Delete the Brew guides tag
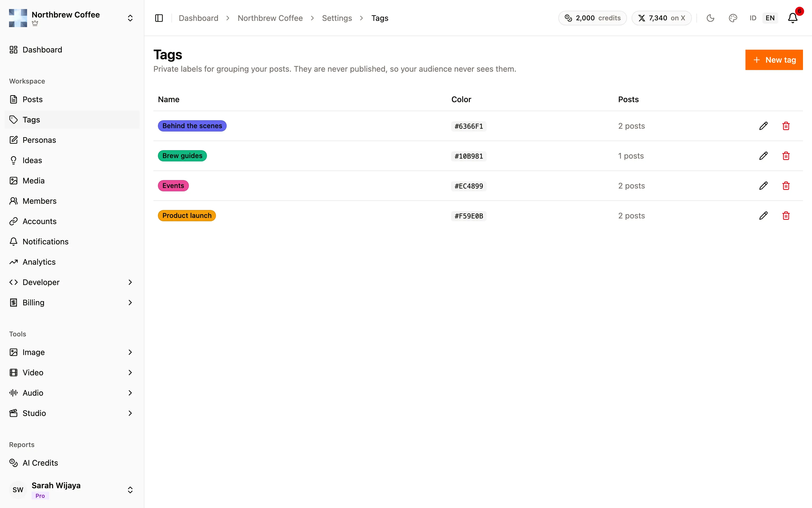Image resolution: width=812 pixels, height=508 pixels. pos(786,156)
